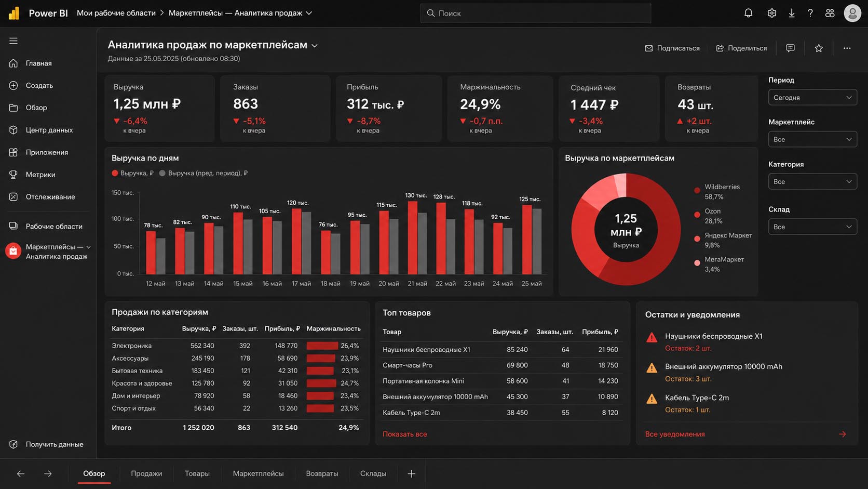The image size is (868, 489).
Task: Click the Поиск search field
Action: [x=535, y=13]
